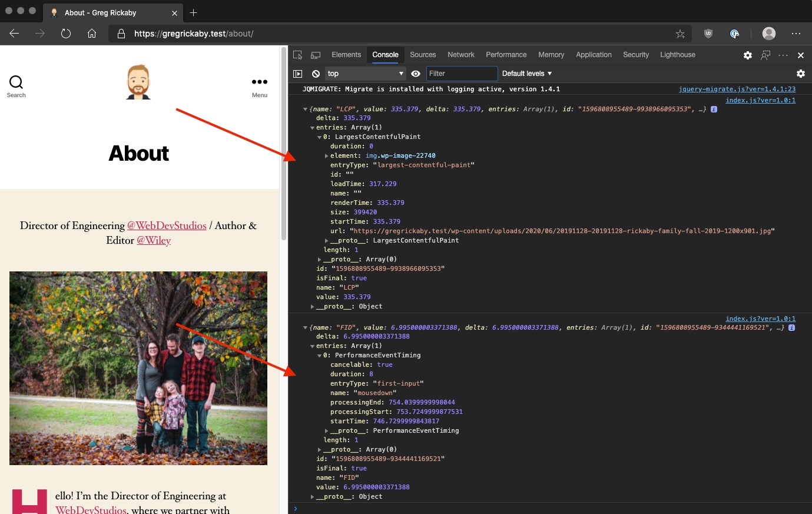The image size is (812, 514).
Task: Follow the @Wiley link
Action: click(x=154, y=240)
